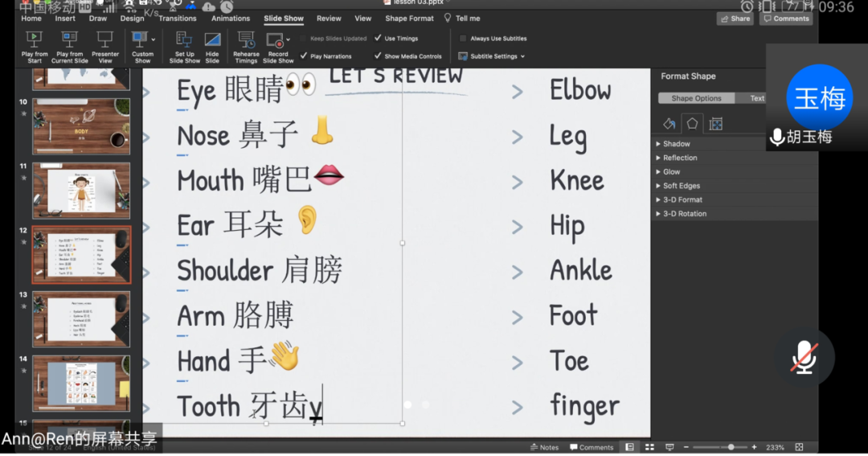Click Fill & Line paint bucket icon

pyautogui.click(x=669, y=124)
